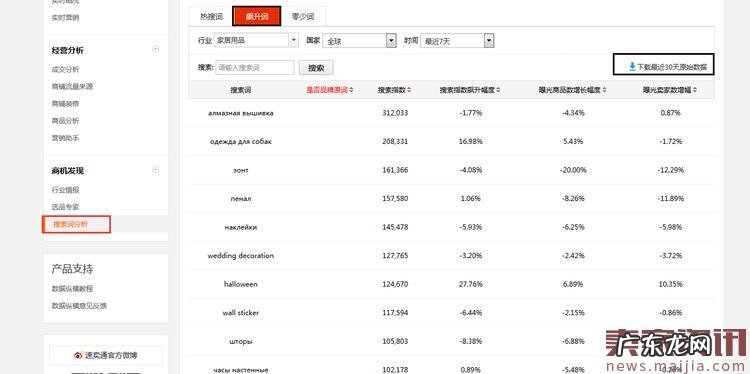Screen dimensions: 750x374
Task: Click search index value 117,594
Action: (395, 312)
